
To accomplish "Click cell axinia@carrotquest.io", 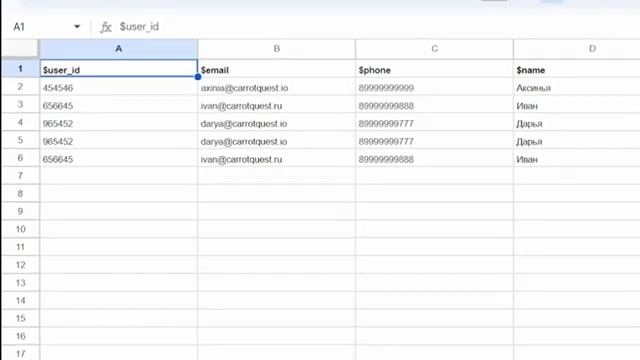I will (x=276, y=87).
